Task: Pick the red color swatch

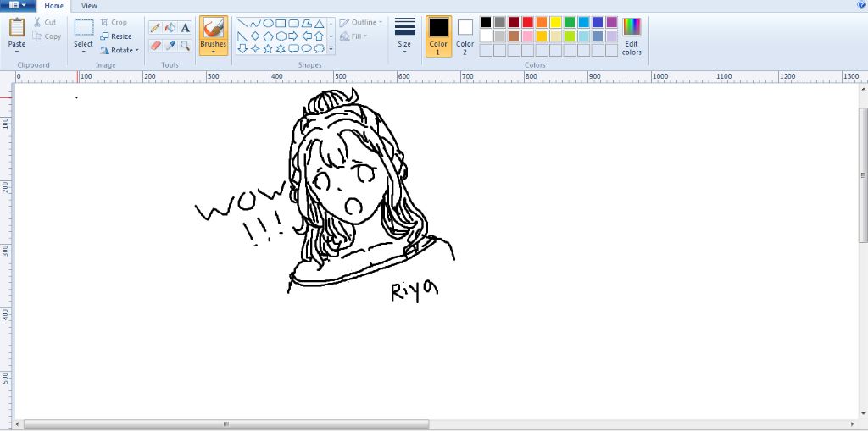Action: [x=527, y=22]
